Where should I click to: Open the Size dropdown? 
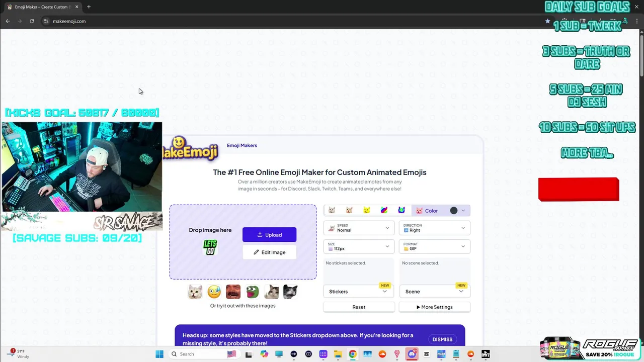359,246
